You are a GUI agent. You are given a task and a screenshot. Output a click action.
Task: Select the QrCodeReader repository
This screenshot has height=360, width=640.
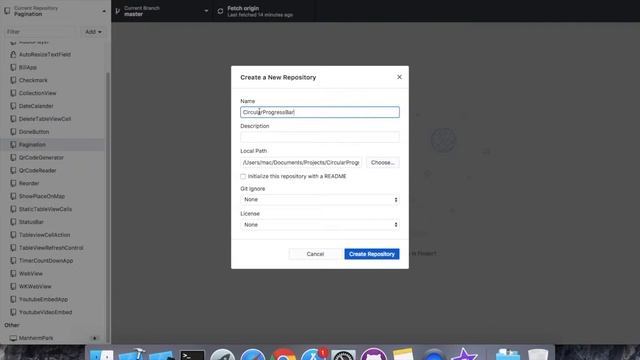pos(53,171)
